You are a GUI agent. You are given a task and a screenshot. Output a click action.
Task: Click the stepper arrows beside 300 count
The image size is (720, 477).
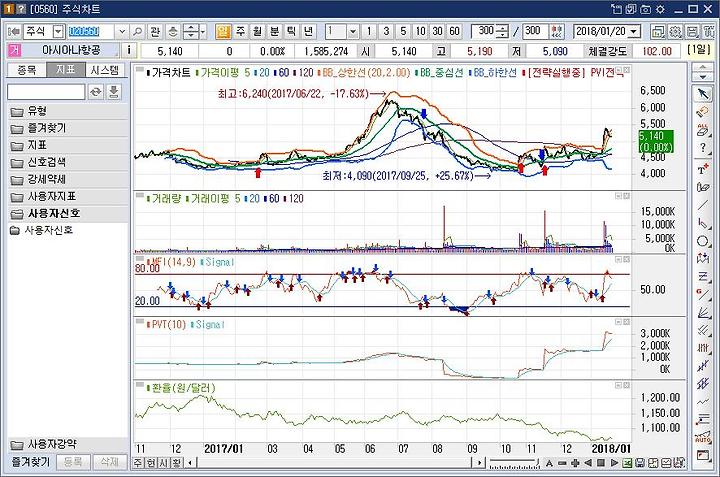pos(503,31)
